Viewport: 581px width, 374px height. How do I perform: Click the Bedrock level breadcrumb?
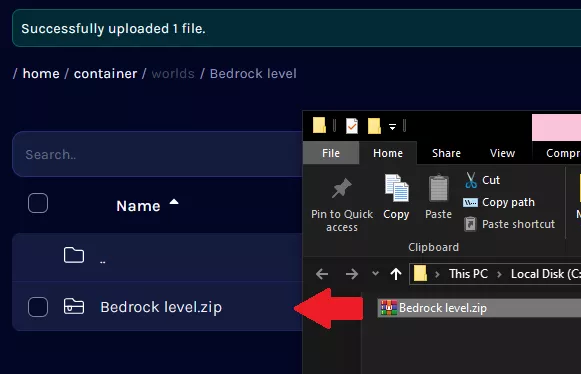coord(253,73)
